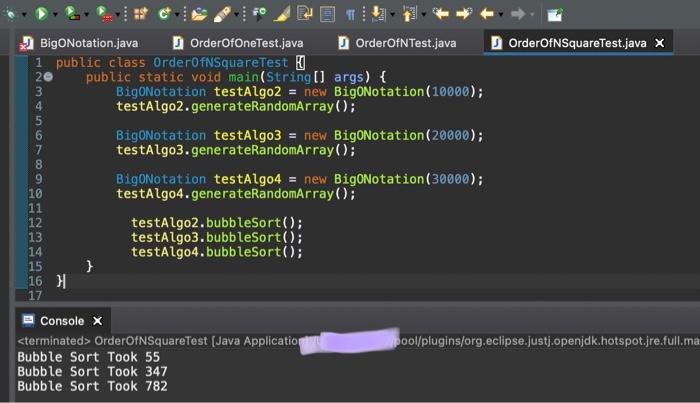Launch the Coverage run icon

[x=72, y=13]
